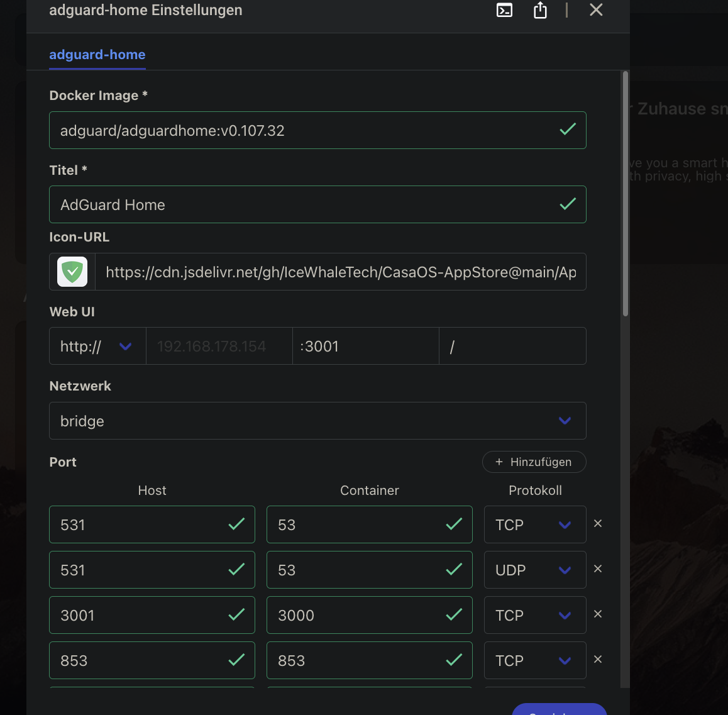Click the Host column header
This screenshot has height=715, width=728.
pos(152,491)
